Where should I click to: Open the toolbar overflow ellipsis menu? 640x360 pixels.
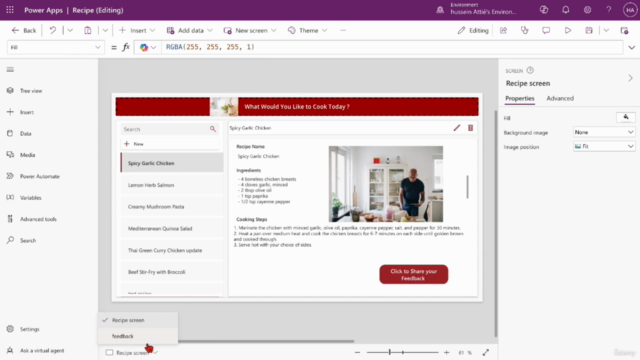coord(343,31)
